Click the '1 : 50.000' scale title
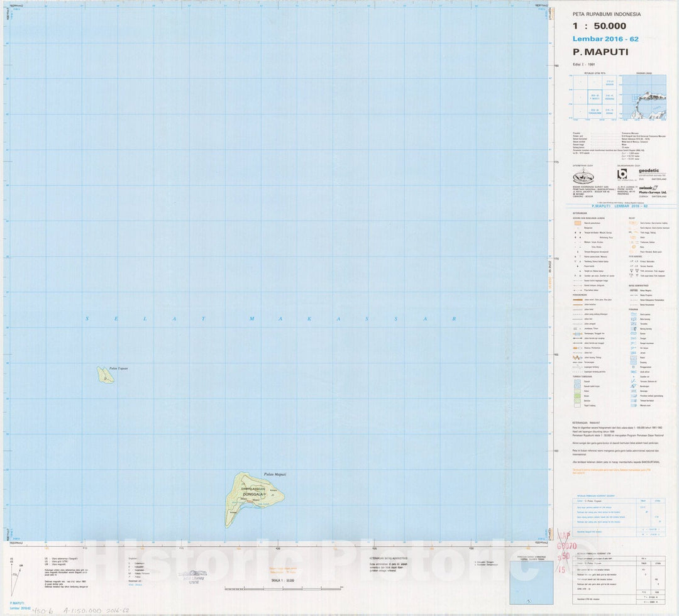This screenshot has height=616, width=679. click(599, 26)
